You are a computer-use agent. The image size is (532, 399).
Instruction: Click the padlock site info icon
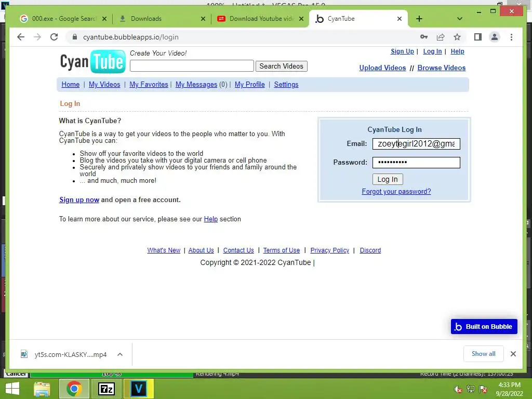[75, 37]
